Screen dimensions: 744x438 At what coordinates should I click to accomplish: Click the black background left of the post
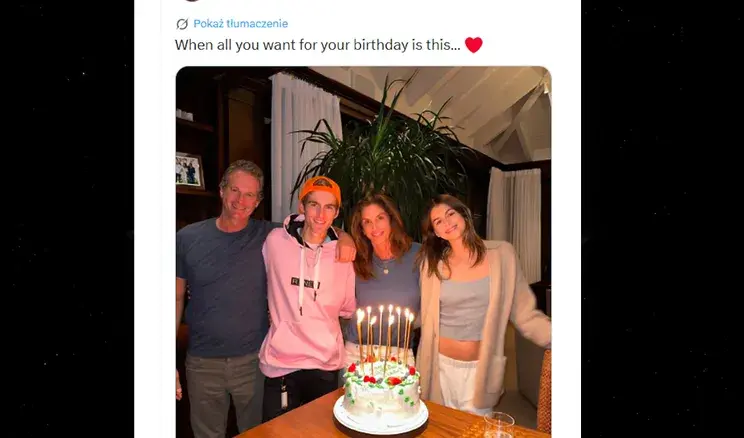tap(67, 219)
